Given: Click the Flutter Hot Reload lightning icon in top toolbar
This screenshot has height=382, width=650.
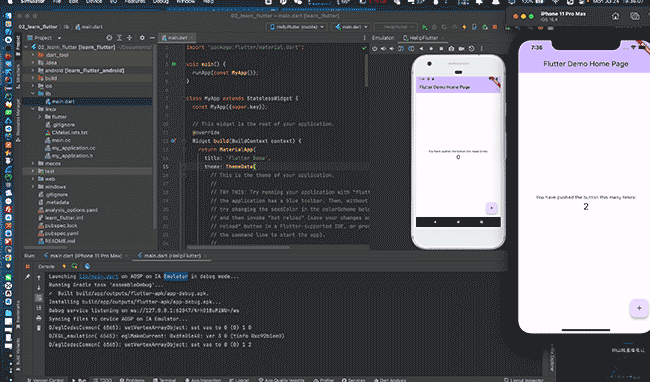Looking at the screenshot, I should [464, 27].
